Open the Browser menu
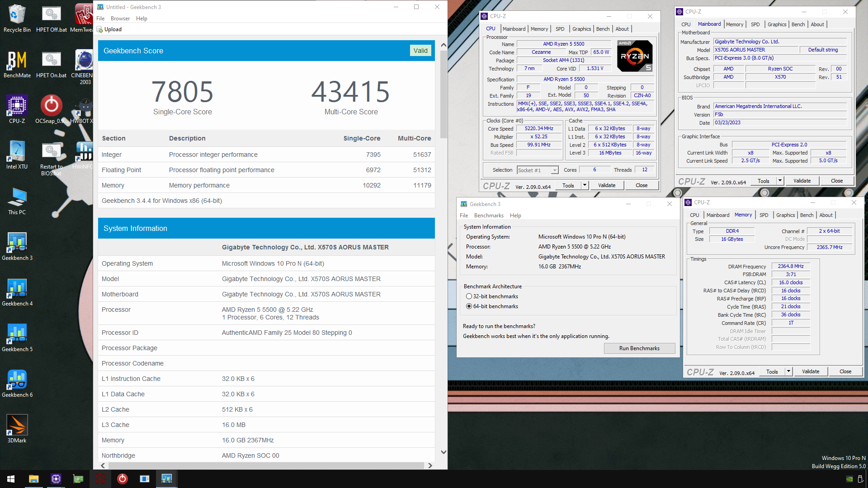The width and height of the screenshot is (868, 488). click(x=120, y=19)
